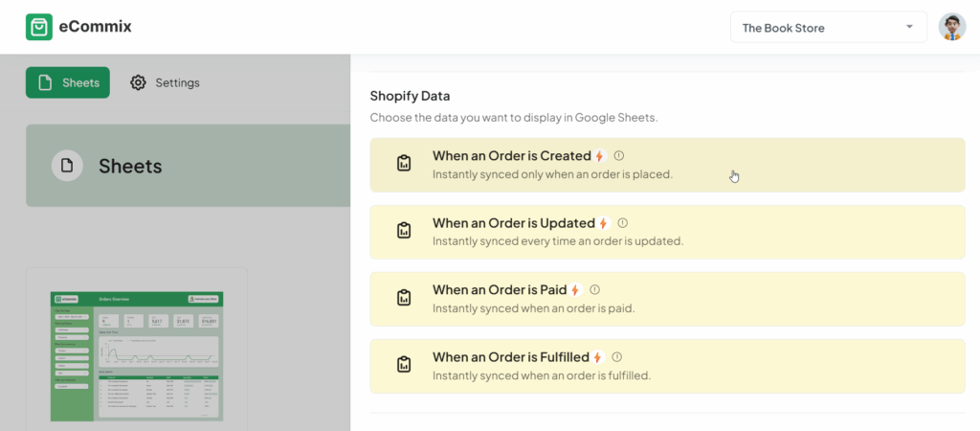Open the Settings tab
980x431 pixels.
pos(165,82)
